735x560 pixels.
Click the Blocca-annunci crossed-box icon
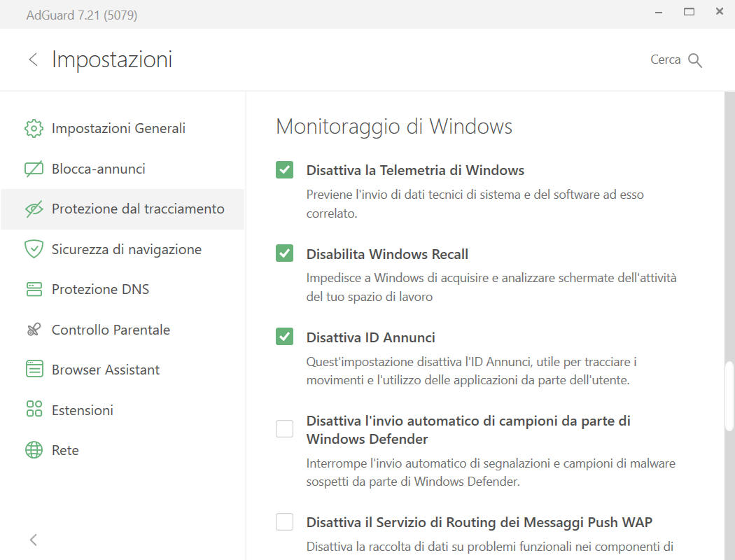[34, 169]
